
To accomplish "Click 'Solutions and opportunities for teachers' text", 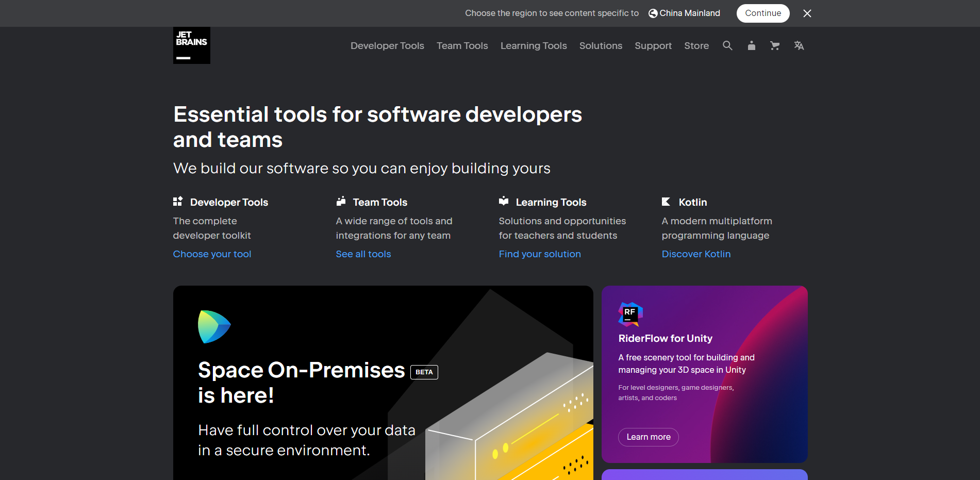I will point(562,228).
